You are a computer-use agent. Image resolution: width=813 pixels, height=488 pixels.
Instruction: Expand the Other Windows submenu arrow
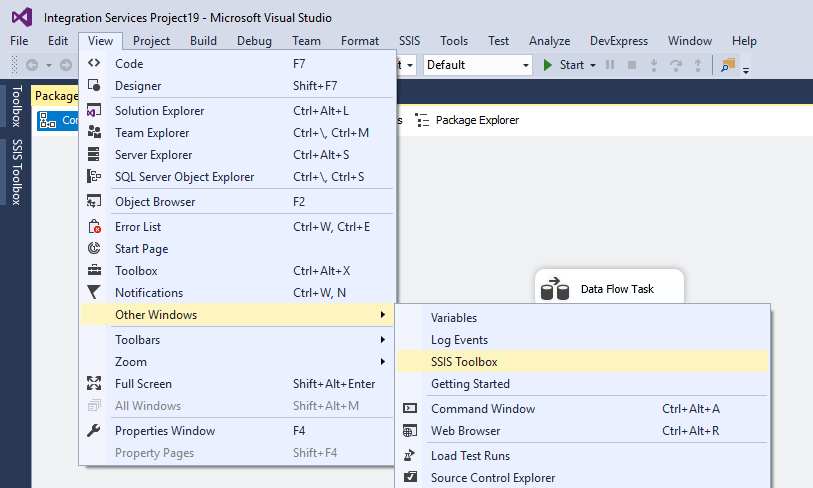click(383, 314)
